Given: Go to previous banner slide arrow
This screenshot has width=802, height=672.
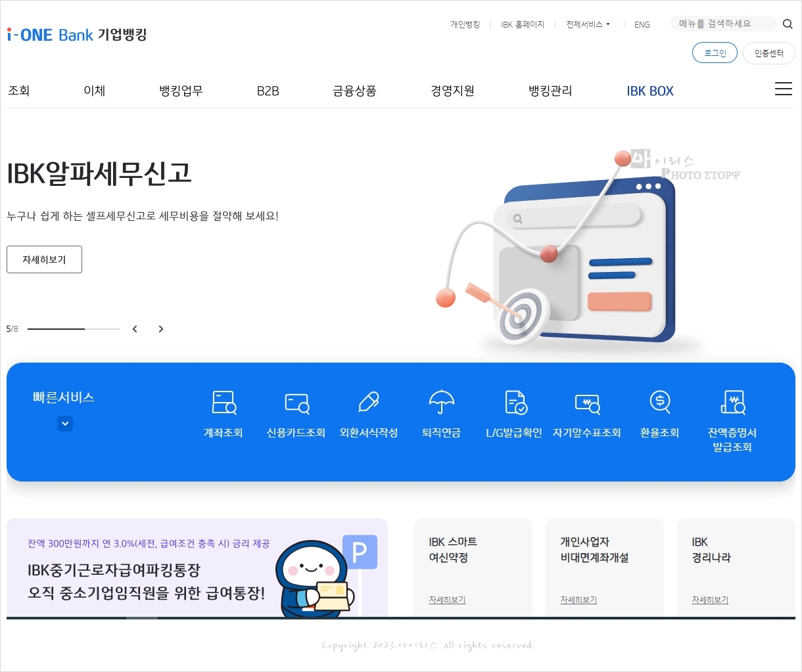Looking at the screenshot, I should pos(135,329).
